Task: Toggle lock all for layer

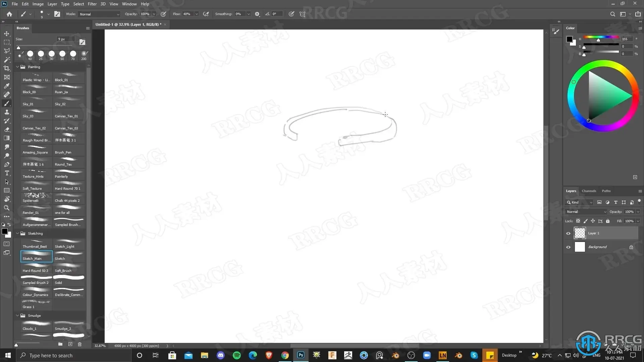Action: click(x=608, y=221)
